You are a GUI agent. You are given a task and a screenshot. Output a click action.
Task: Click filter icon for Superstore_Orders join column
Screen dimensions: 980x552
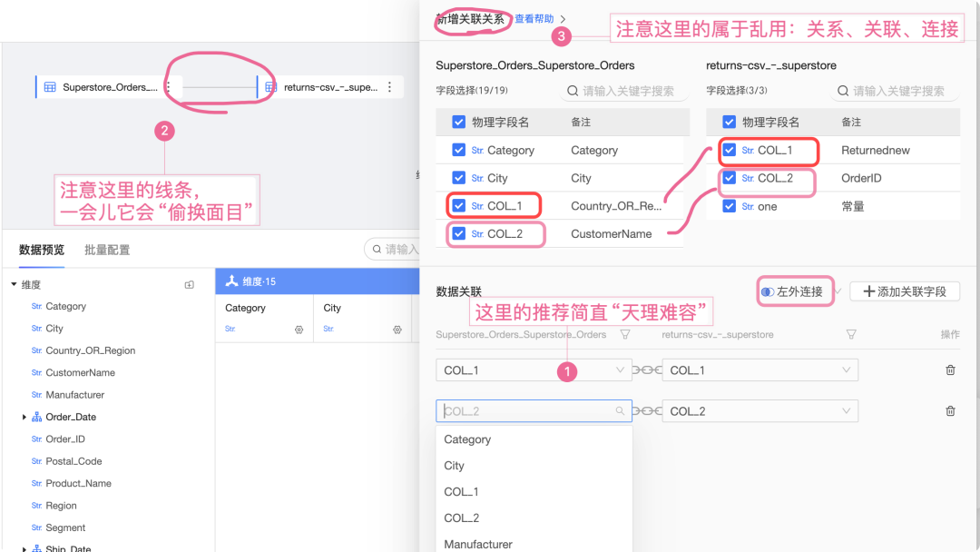tap(625, 334)
